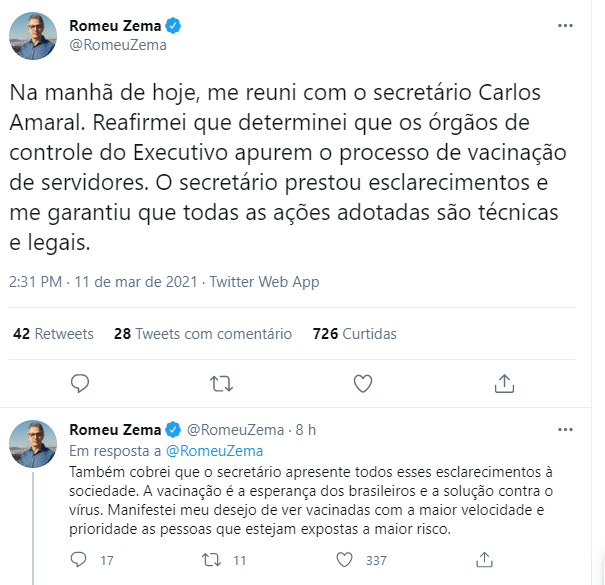View the 726 Curtidas list
This screenshot has height=585, width=605.
[355, 334]
